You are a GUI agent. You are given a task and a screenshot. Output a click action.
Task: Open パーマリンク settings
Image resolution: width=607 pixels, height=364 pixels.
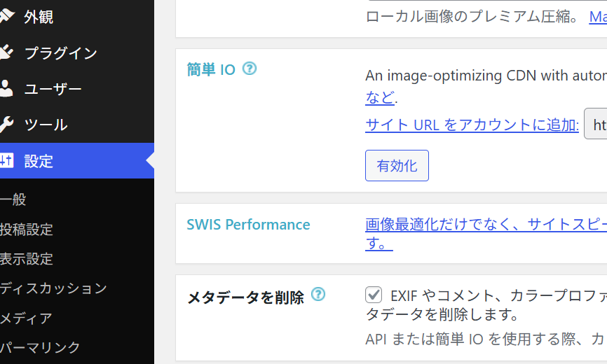tap(41, 347)
